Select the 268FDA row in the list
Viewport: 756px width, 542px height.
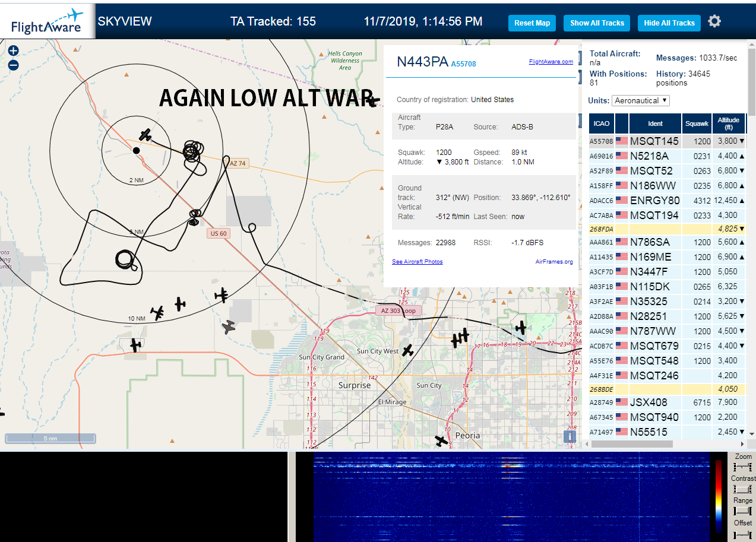pos(668,229)
